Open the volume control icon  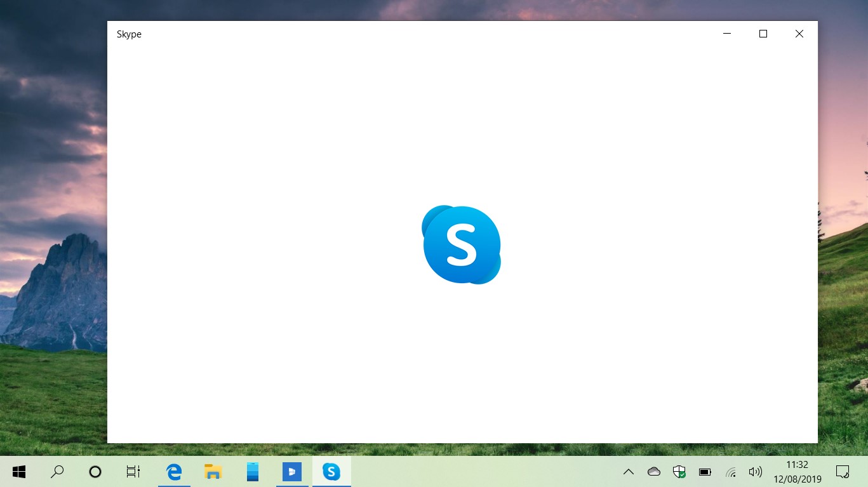click(x=755, y=472)
